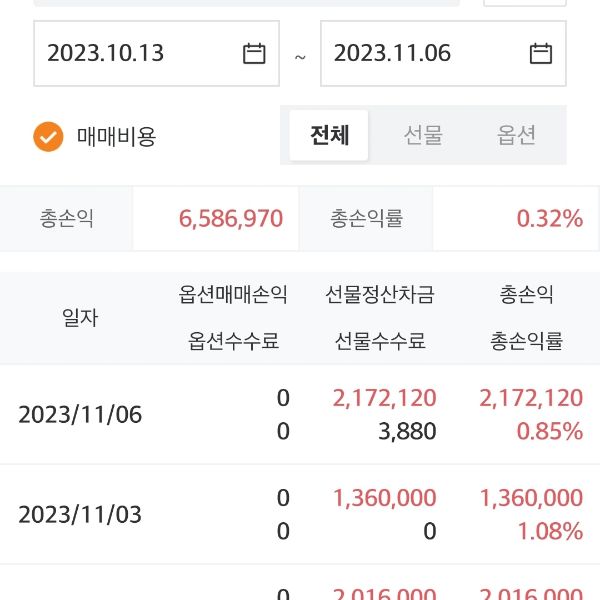600x600 pixels.
Task: Tap the 매매비용 label text
Action: 117,136
